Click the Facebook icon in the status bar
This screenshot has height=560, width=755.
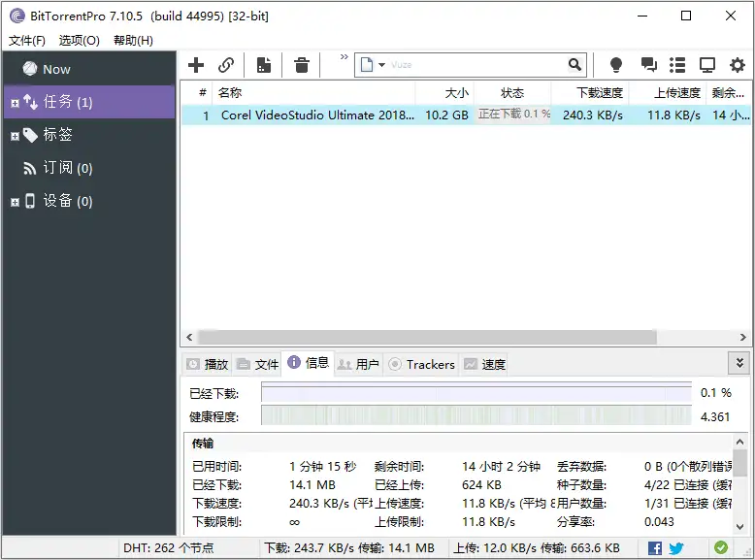coord(655,548)
